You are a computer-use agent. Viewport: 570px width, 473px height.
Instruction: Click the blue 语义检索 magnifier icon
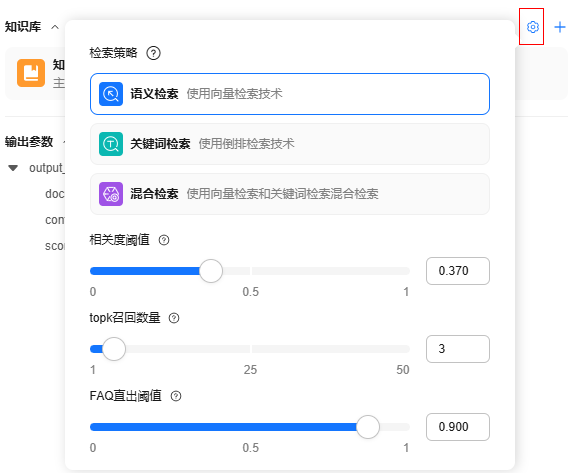111,94
